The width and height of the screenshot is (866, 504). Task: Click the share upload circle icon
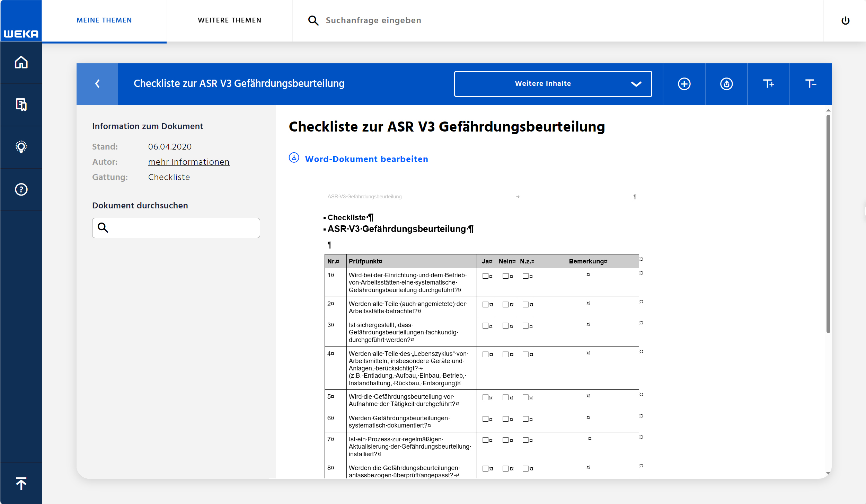(x=726, y=84)
